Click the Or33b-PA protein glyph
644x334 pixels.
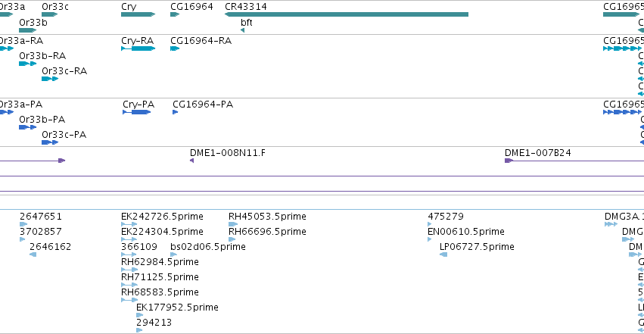(27, 127)
